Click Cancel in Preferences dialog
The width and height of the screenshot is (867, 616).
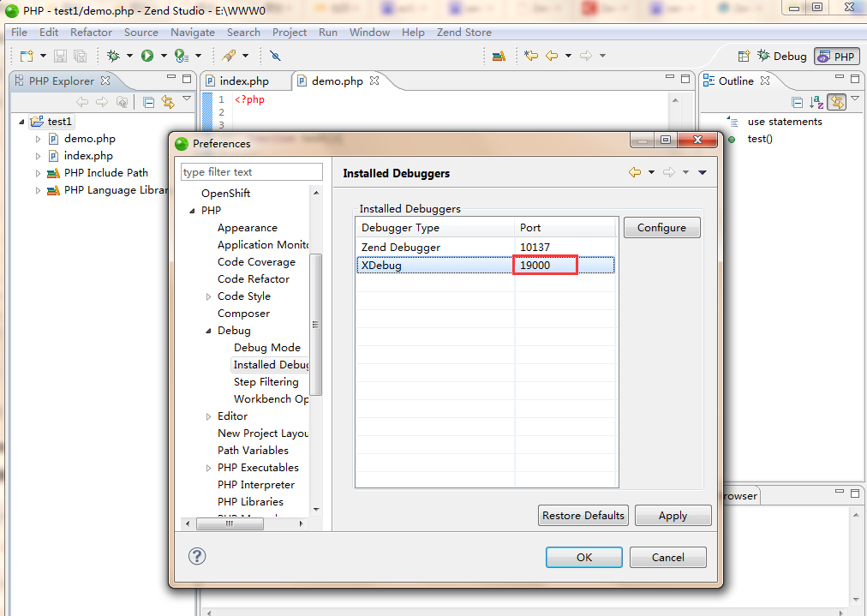point(667,558)
